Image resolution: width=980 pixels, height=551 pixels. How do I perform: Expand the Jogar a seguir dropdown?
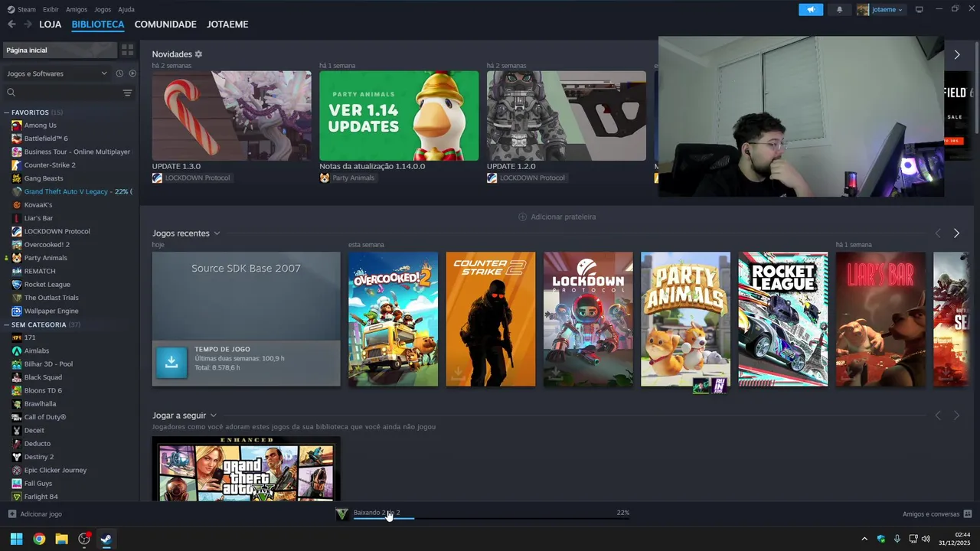214,416
